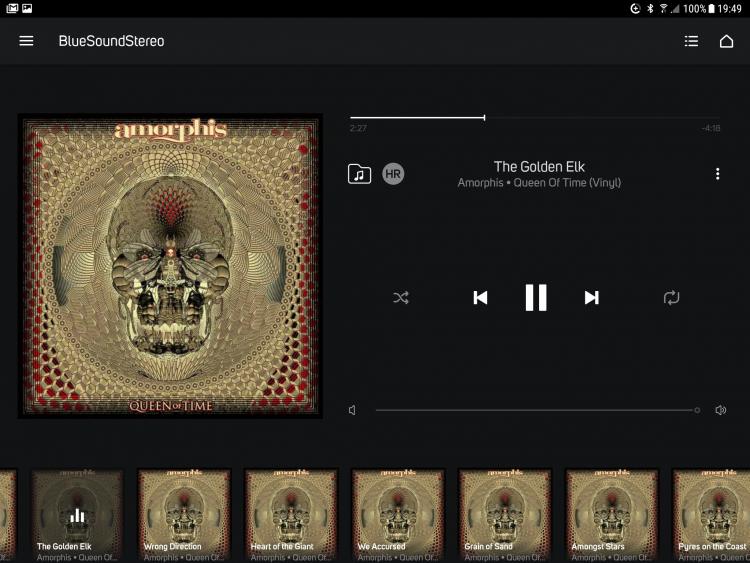Click the mail notification icon in status bar

(12, 8)
